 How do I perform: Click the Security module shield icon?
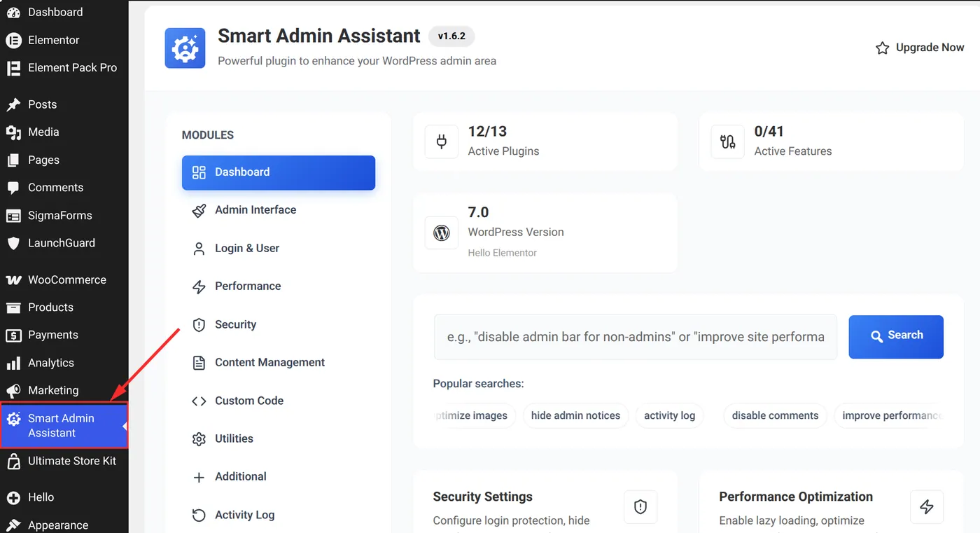[199, 325]
